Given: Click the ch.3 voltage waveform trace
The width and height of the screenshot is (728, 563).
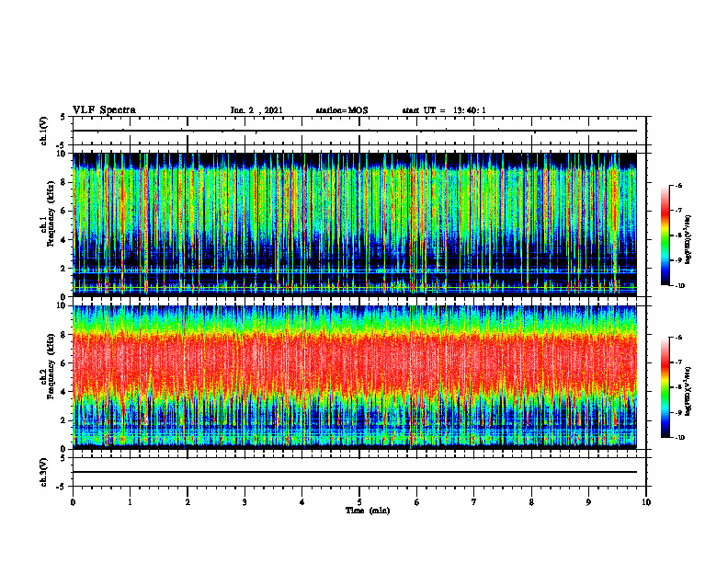Looking at the screenshot, I should tap(355, 472).
